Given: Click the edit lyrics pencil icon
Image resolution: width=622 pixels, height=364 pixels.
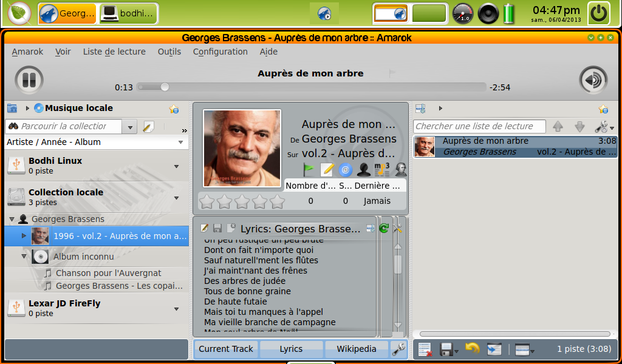Looking at the screenshot, I should [x=204, y=228].
